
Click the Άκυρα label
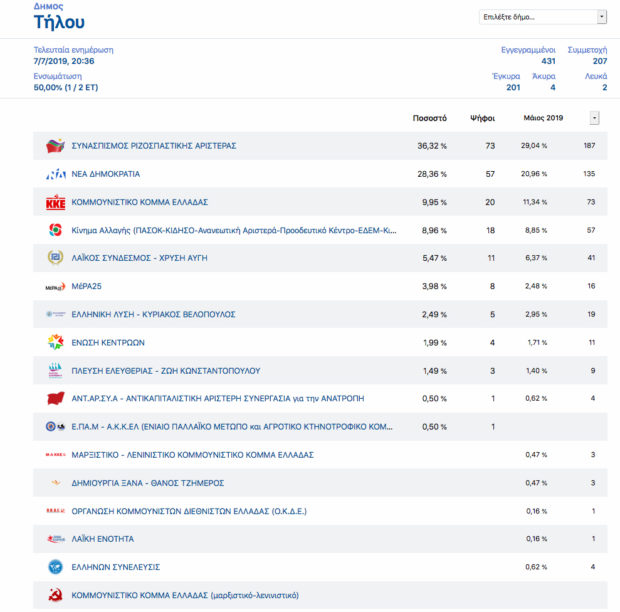coord(544,76)
